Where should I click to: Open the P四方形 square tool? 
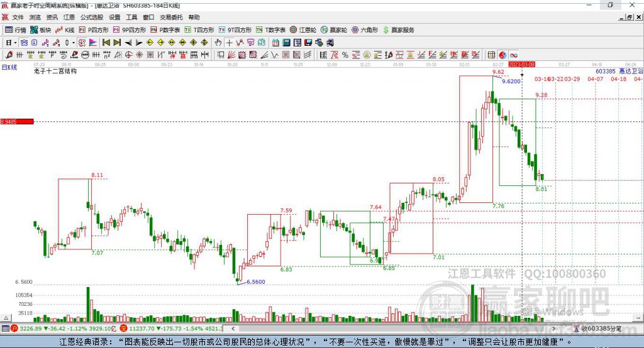(94, 30)
